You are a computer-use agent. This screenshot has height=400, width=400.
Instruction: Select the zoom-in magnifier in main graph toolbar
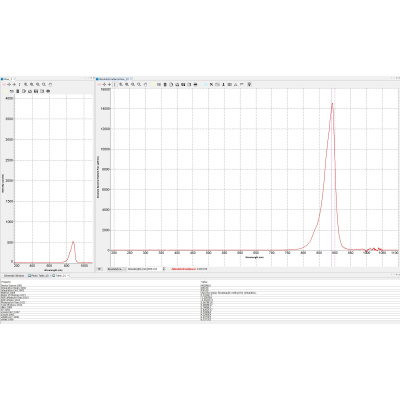[x=121, y=84]
